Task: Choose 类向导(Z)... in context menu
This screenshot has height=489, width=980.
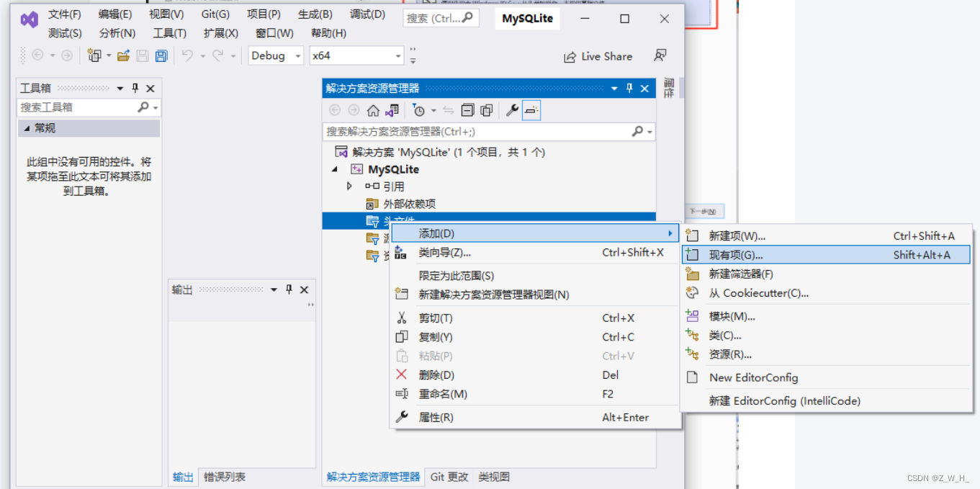Action: pos(534,253)
